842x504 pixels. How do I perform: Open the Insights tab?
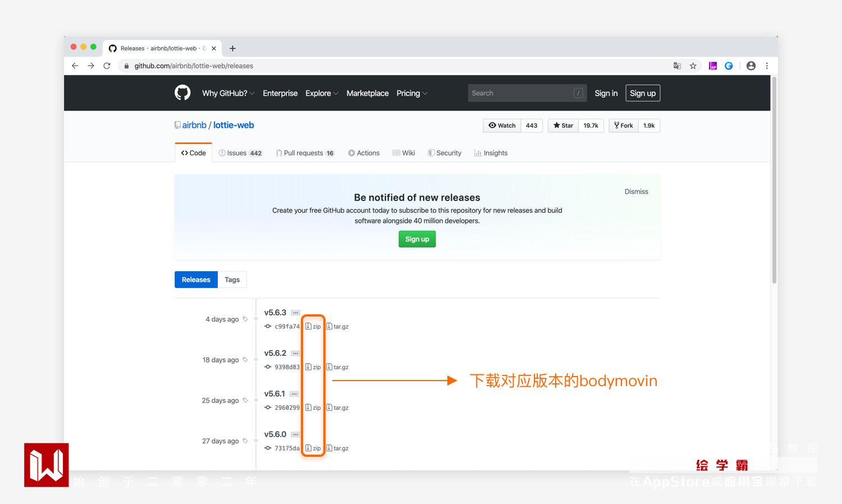point(491,153)
